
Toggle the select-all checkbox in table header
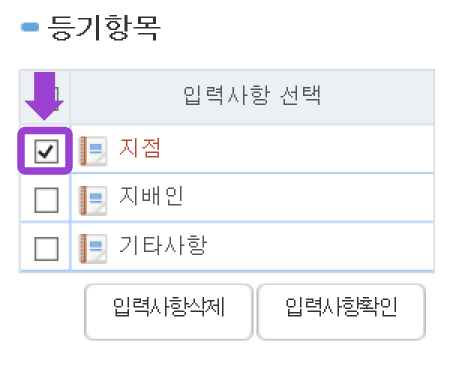(57, 96)
